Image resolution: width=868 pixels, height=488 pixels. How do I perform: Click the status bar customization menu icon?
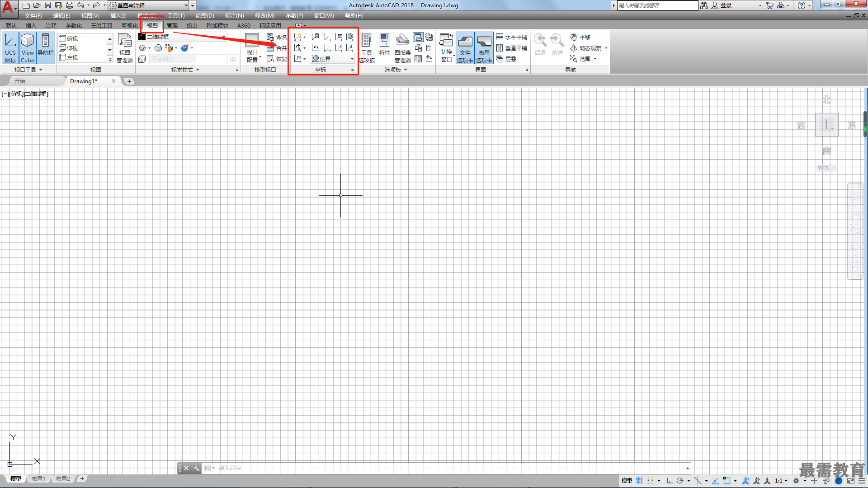[x=863, y=481]
